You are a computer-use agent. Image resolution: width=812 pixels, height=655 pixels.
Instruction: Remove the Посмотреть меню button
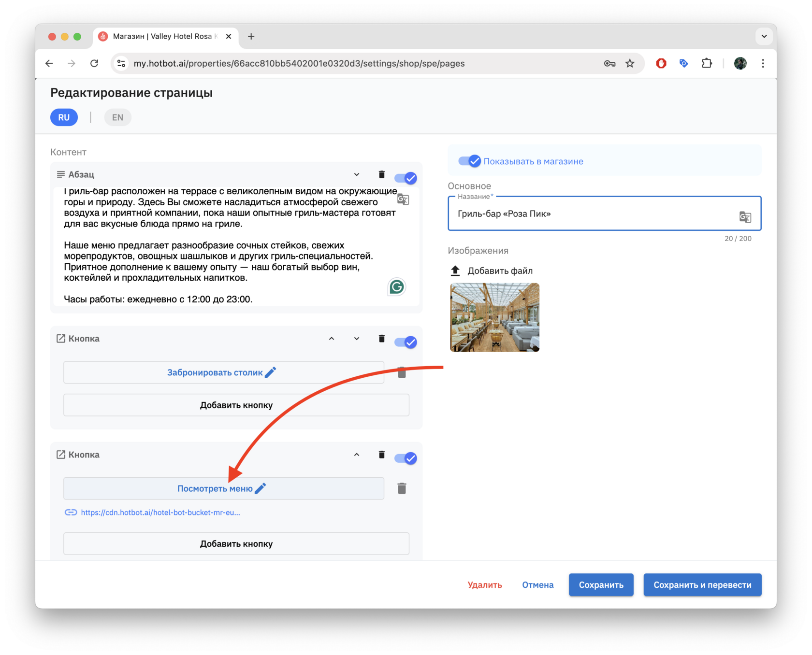[x=402, y=488]
